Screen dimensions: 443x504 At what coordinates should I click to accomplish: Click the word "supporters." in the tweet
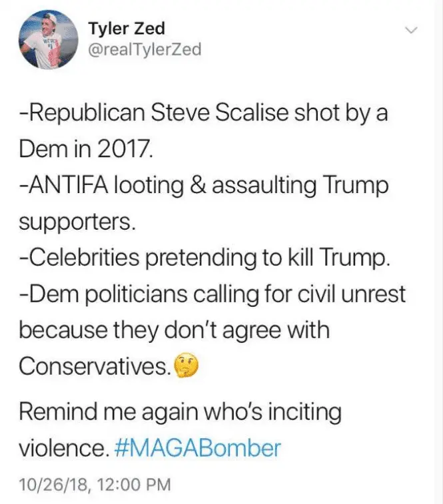pos(77,221)
